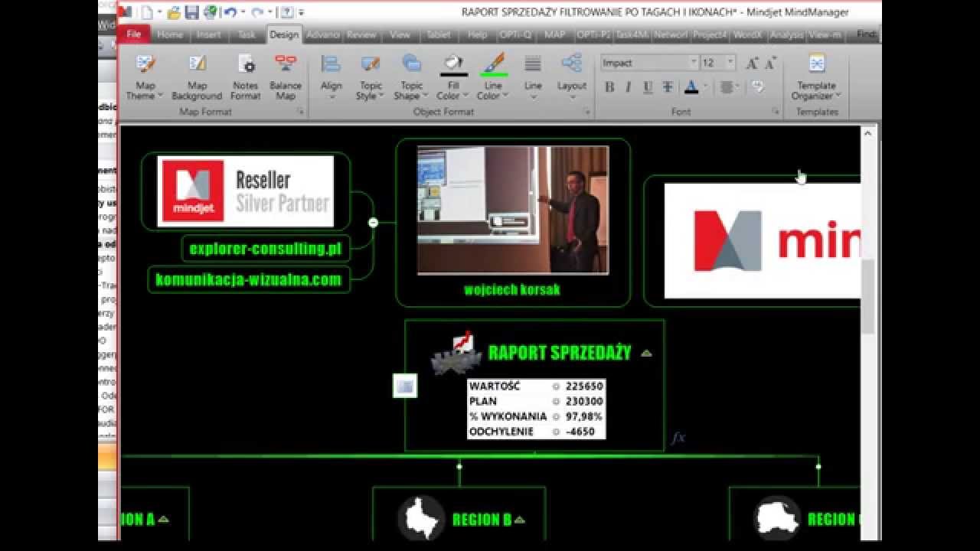Switch to the MAP tab
The image size is (980, 551).
[x=554, y=34]
